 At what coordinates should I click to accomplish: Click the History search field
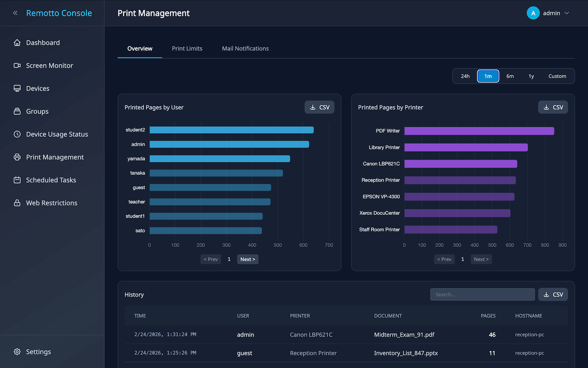tap(482, 294)
